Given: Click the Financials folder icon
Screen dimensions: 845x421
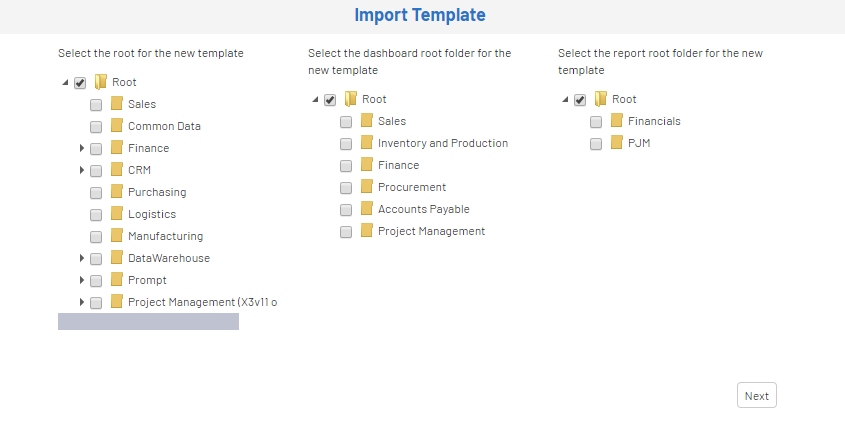Looking at the screenshot, I should [617, 121].
